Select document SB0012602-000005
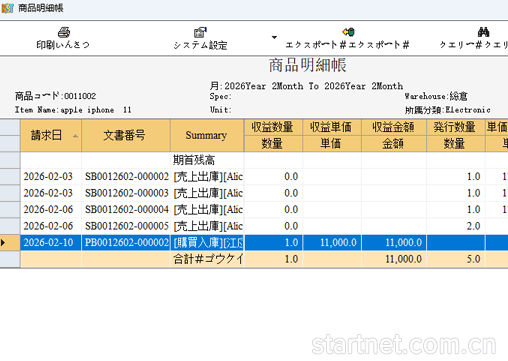The height and width of the screenshot is (361, 508). click(127, 226)
